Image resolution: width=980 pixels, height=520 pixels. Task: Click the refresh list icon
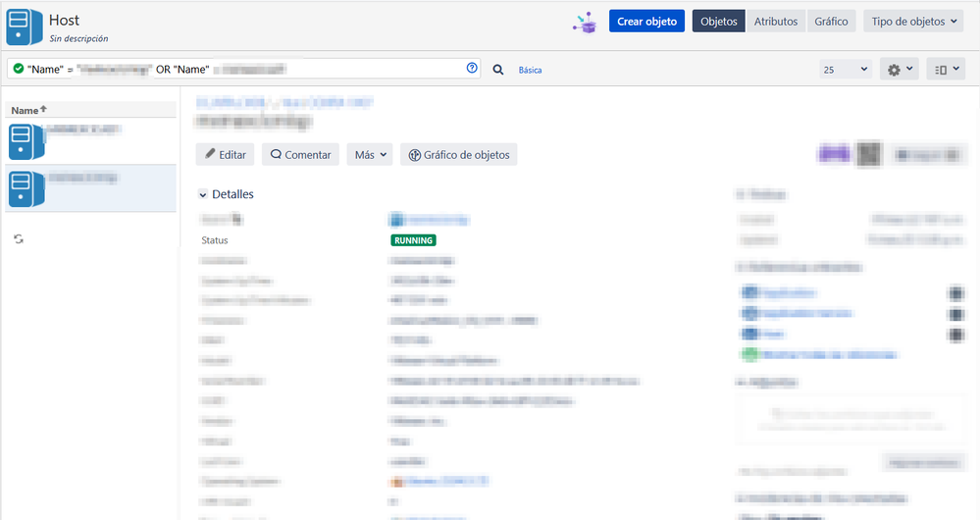(x=19, y=238)
